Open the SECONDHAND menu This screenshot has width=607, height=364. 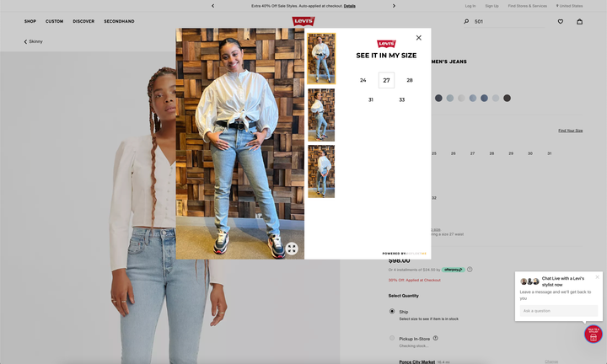119,21
